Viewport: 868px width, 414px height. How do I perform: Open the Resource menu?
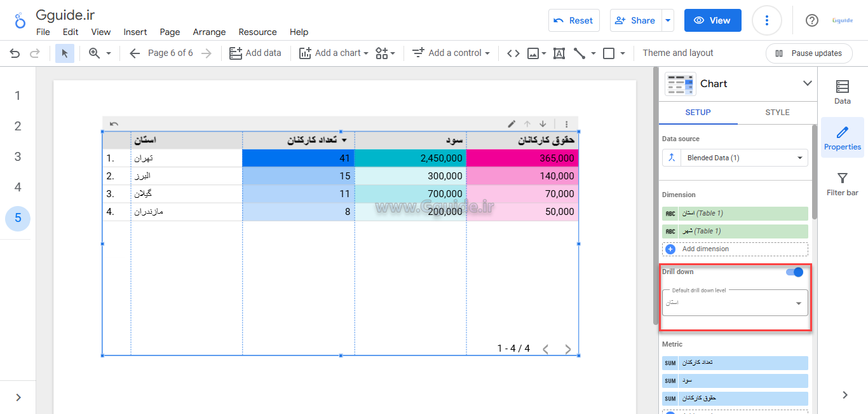pyautogui.click(x=257, y=32)
